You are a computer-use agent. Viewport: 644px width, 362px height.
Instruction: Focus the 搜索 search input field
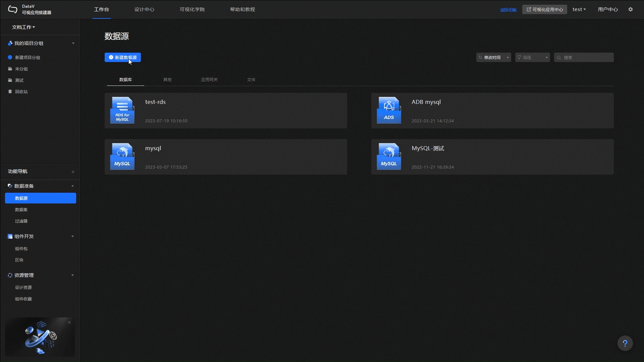(584, 57)
